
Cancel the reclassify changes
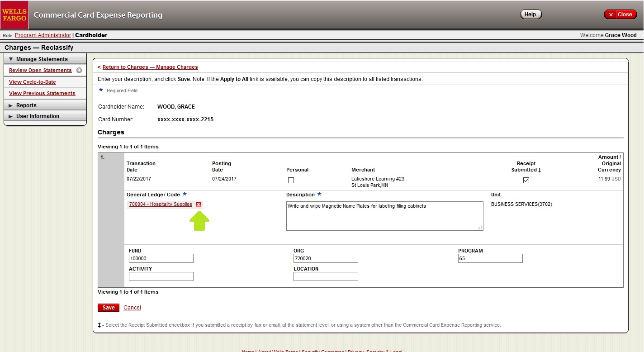pyautogui.click(x=132, y=308)
